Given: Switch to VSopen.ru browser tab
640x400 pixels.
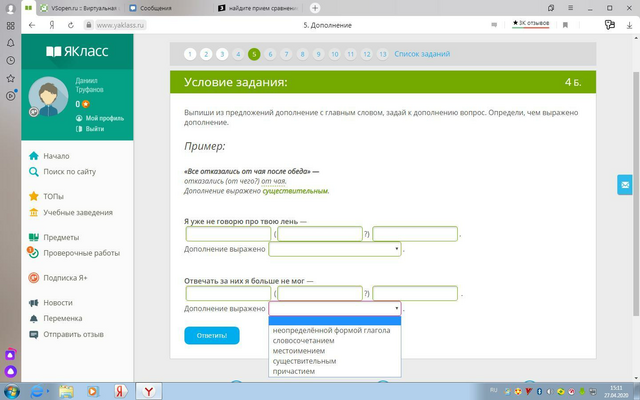Looking at the screenshot, I should click(x=79, y=8).
